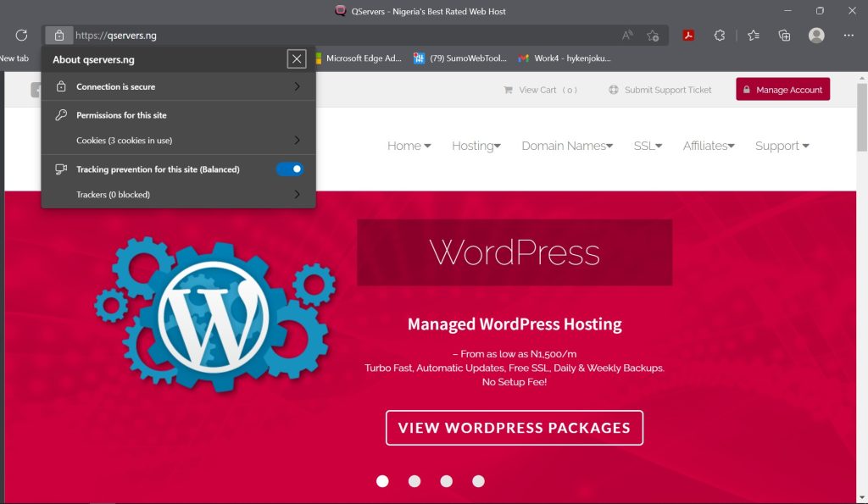Open the Affiliates dropdown menu
This screenshot has width=868, height=504.
pyautogui.click(x=709, y=146)
